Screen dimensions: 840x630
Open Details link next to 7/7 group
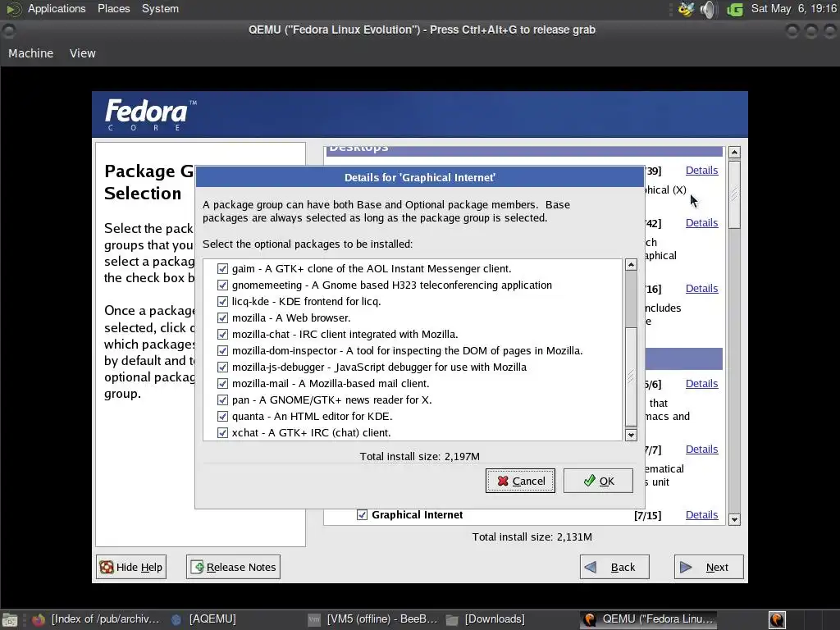tap(702, 449)
